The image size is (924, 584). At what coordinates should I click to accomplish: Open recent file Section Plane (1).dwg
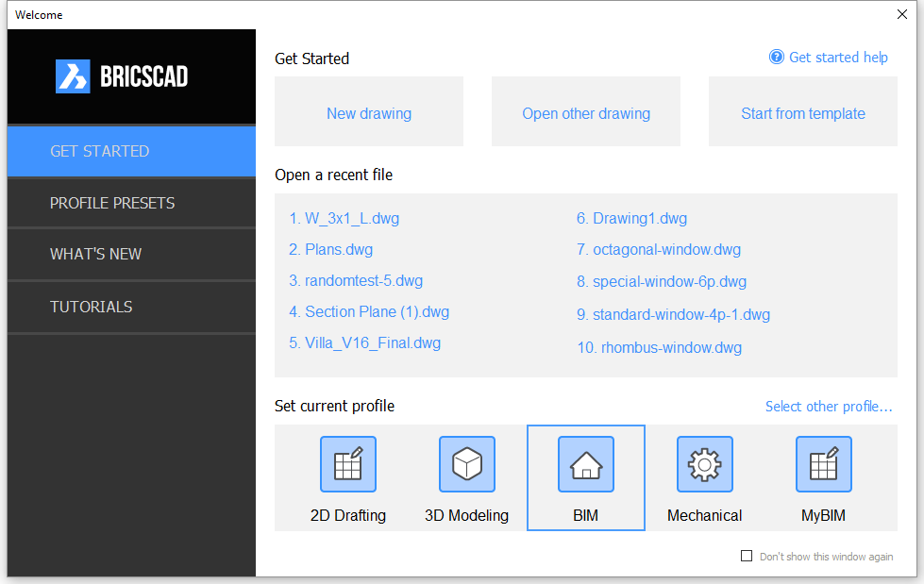click(369, 311)
